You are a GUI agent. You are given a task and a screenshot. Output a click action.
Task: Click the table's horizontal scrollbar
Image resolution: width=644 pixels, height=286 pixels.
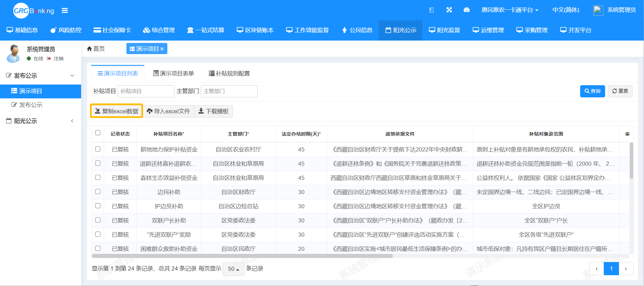coord(242,256)
